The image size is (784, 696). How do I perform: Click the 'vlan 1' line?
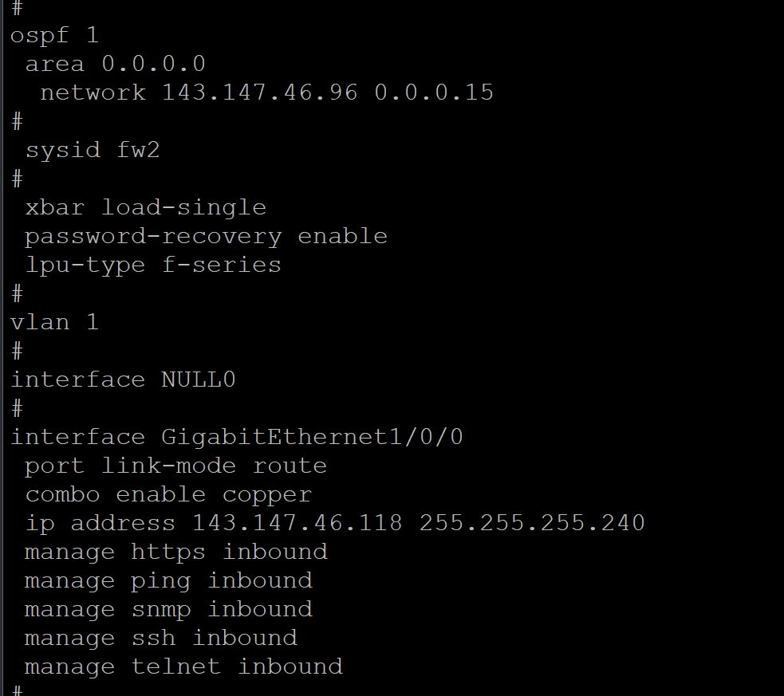click(x=54, y=322)
